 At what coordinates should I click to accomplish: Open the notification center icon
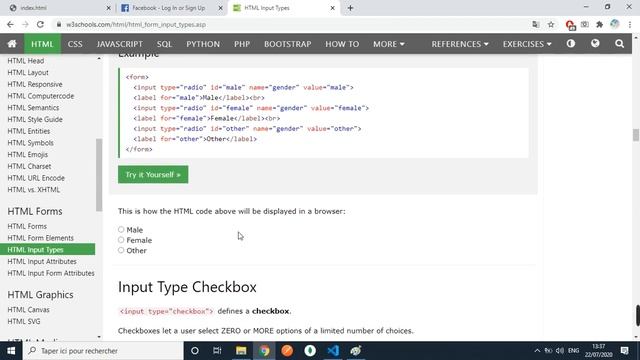click(624, 351)
